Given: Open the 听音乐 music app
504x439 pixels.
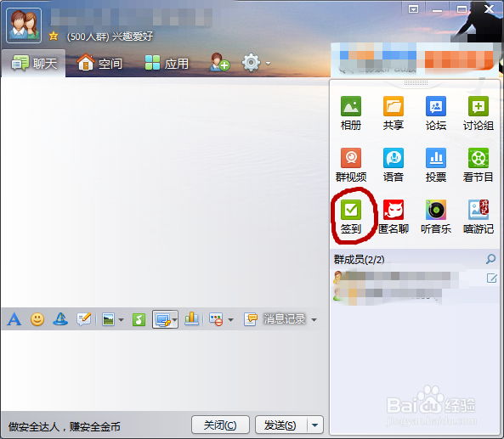Looking at the screenshot, I should click(x=435, y=217).
